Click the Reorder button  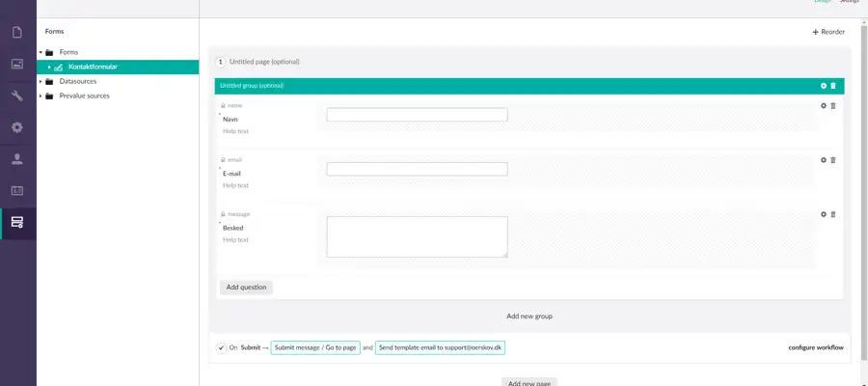click(828, 32)
